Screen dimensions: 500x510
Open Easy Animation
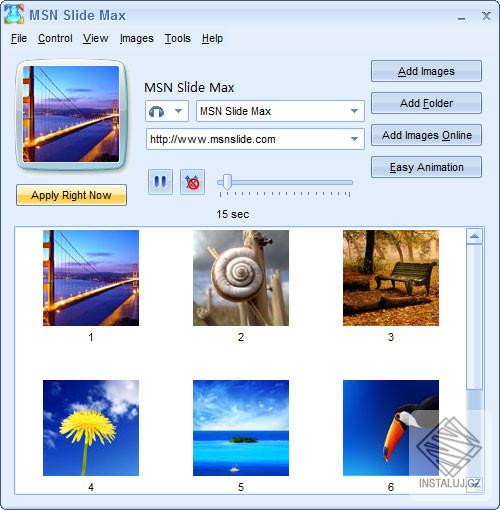(x=426, y=167)
